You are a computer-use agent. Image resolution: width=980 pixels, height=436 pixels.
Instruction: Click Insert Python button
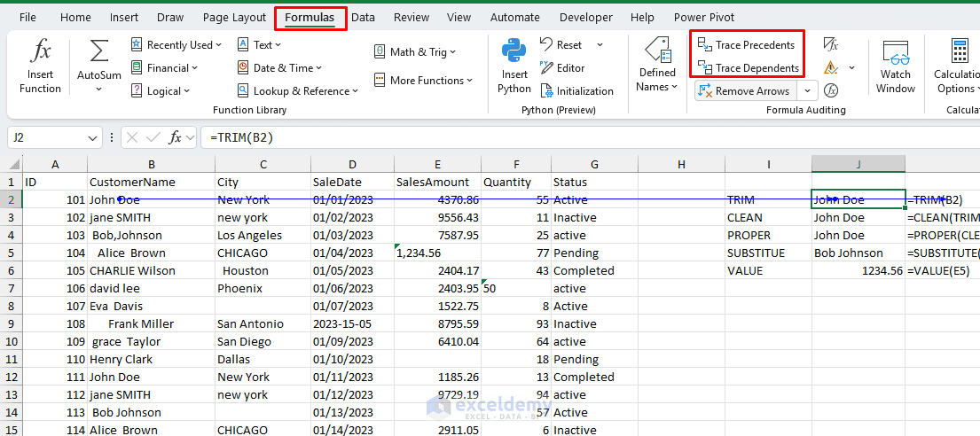pos(514,66)
